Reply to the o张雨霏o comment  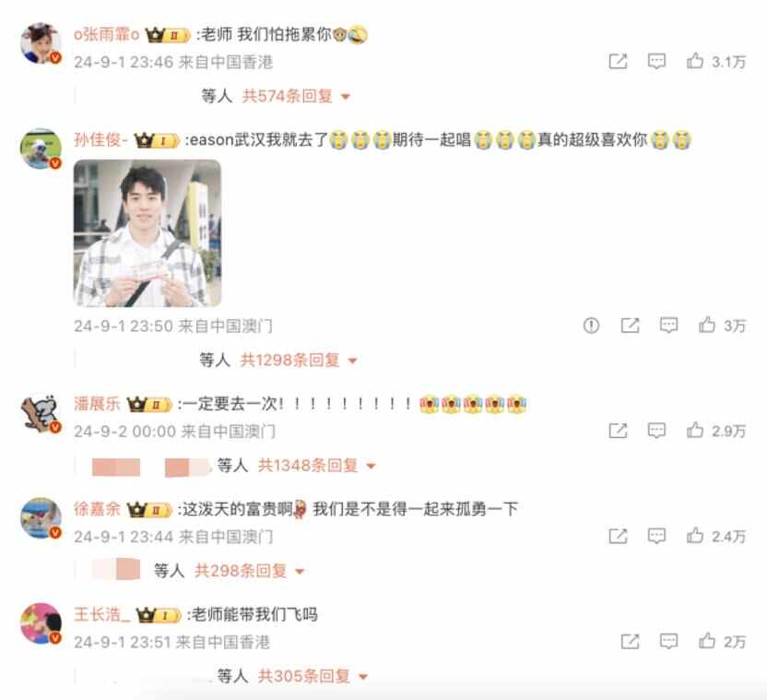656,62
